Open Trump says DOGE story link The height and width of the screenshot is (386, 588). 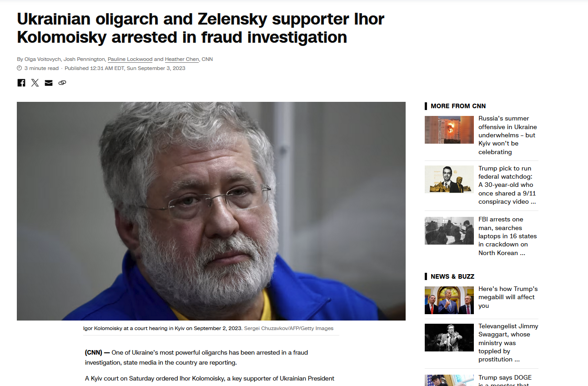505,380
